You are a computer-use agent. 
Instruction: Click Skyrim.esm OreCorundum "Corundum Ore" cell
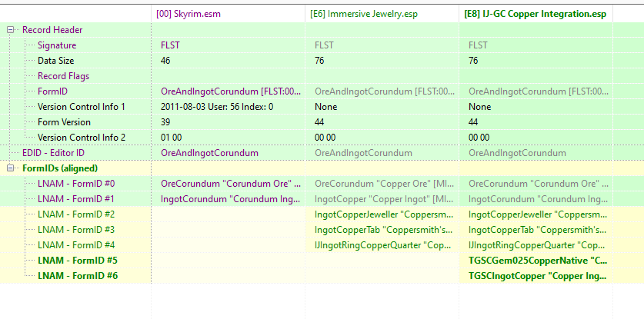tap(228, 184)
